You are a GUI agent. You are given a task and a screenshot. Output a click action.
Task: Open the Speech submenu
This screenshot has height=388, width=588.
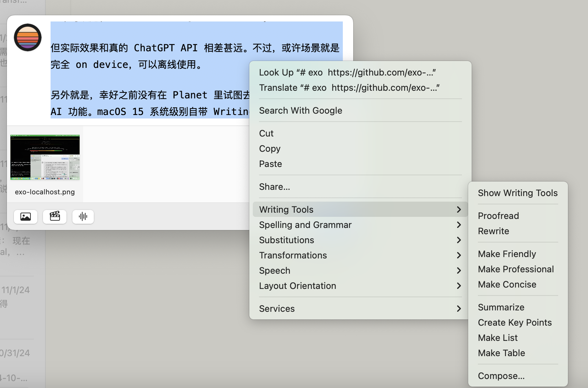coord(360,271)
